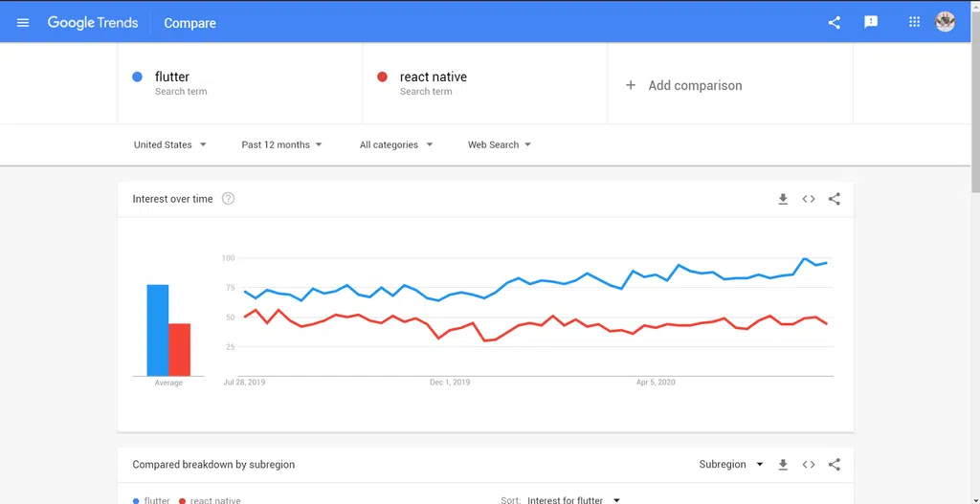Embed the Interest over time chart
Viewport: 980px width, 504px height.
click(x=809, y=199)
